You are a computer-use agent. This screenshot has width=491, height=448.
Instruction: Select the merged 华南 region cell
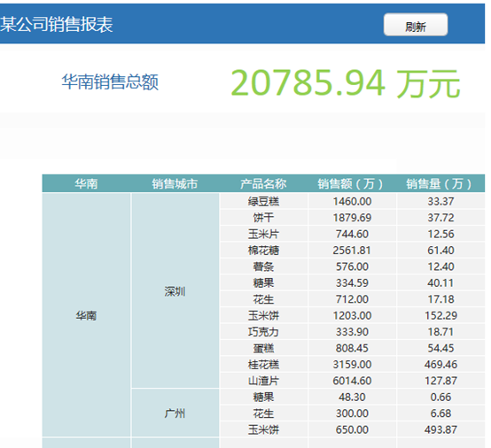click(87, 315)
